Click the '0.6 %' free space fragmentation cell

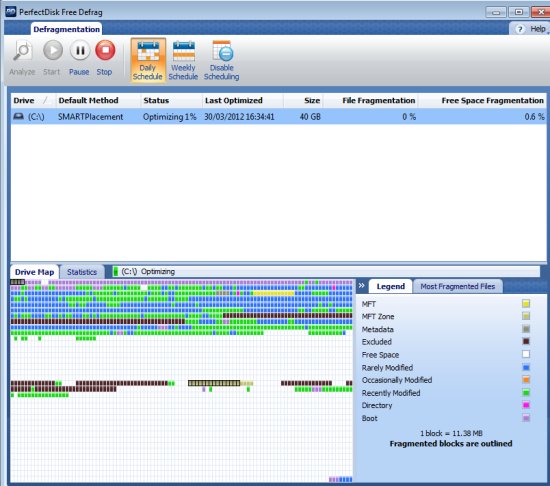[534, 117]
